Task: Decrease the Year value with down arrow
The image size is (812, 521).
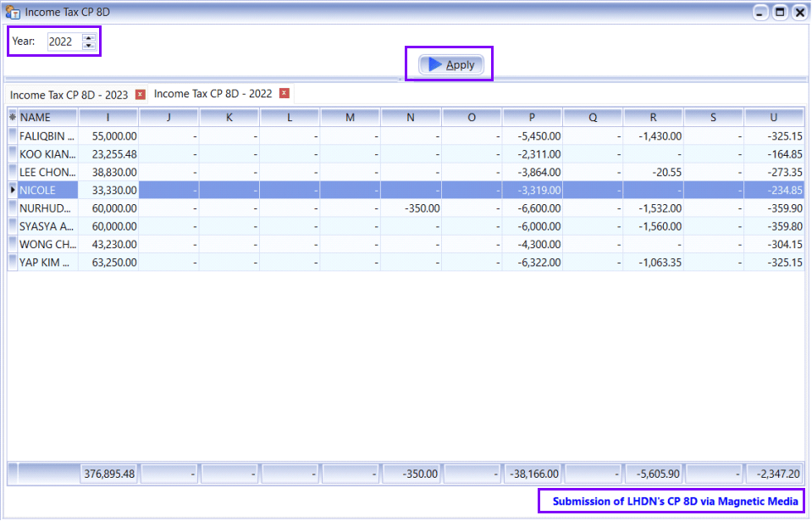Action: (x=89, y=45)
